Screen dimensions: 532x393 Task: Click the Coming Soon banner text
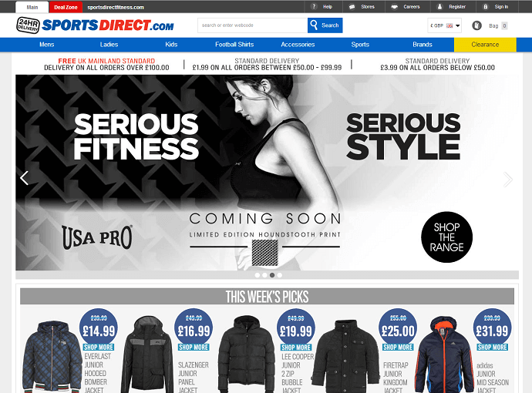(x=265, y=219)
